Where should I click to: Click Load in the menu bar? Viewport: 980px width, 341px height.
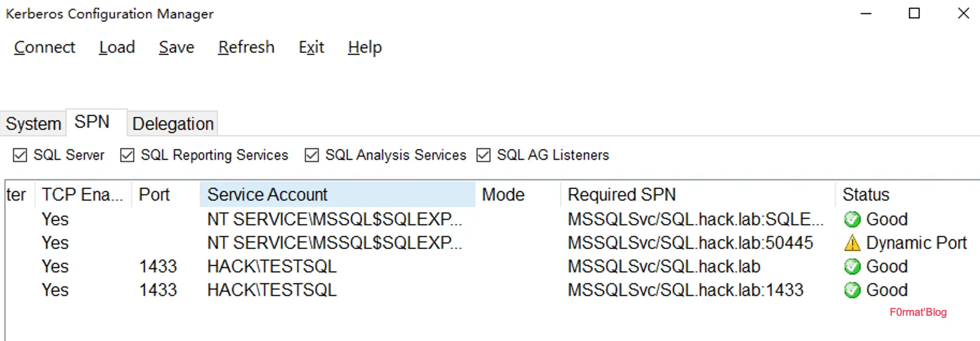pos(117,47)
